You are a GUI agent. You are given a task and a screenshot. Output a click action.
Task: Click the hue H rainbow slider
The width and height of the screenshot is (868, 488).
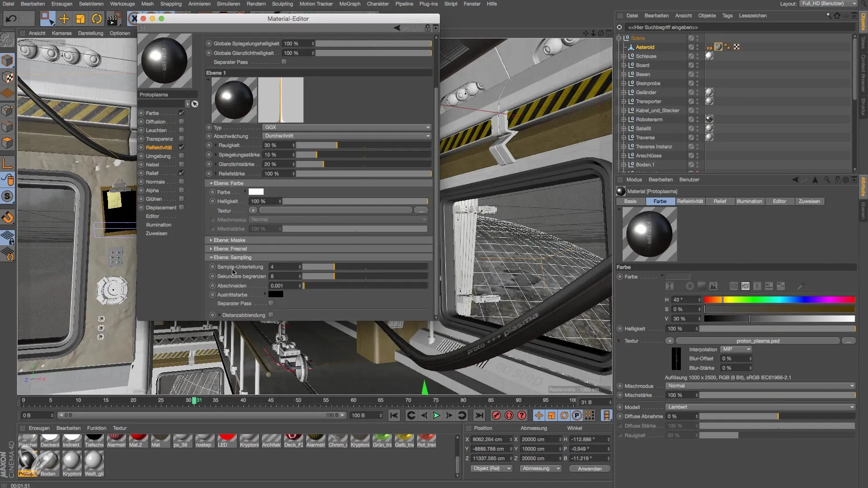[779, 300]
